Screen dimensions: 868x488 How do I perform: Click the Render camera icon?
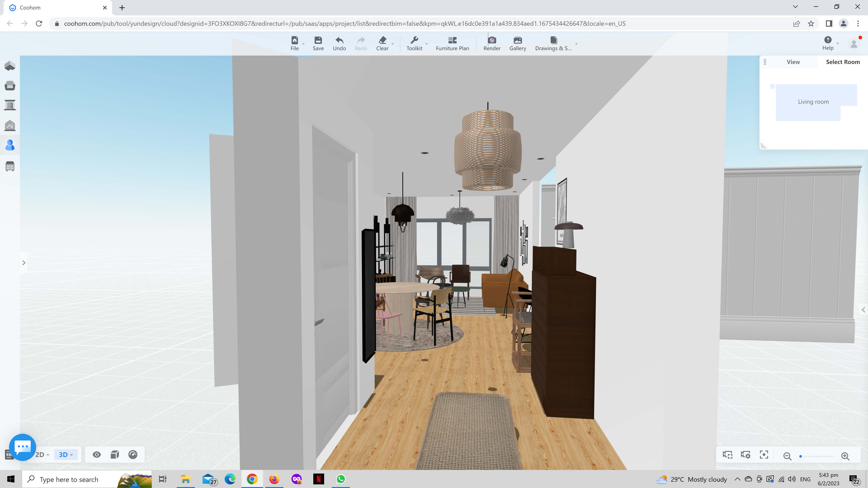(x=492, y=40)
